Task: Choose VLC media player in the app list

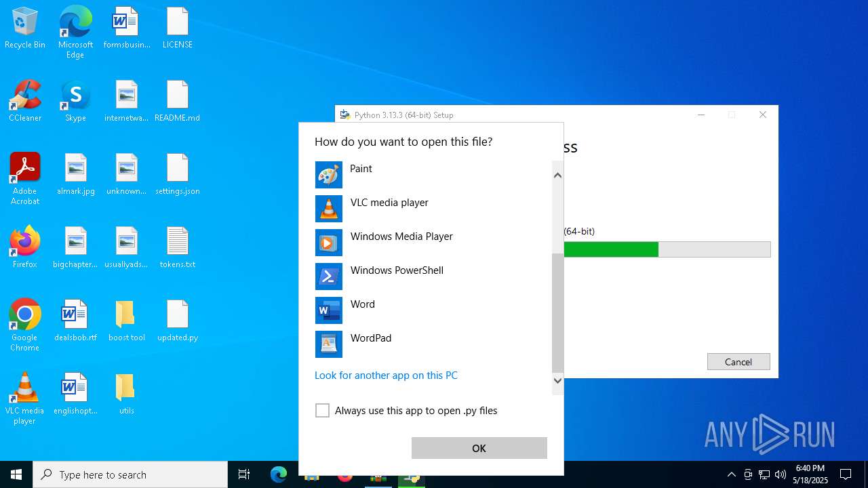Action: (x=433, y=209)
